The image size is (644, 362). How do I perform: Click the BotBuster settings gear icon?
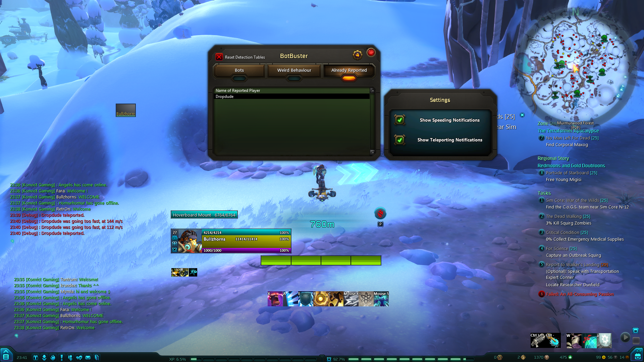(x=357, y=54)
